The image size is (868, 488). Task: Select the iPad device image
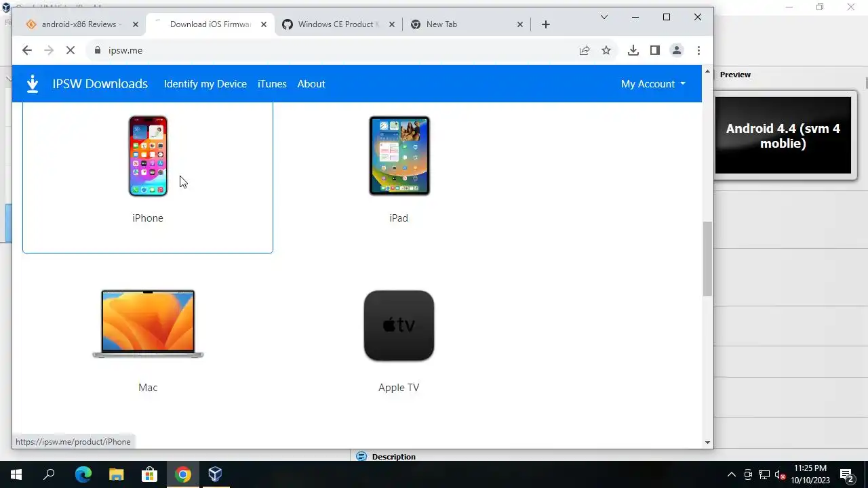coord(399,156)
